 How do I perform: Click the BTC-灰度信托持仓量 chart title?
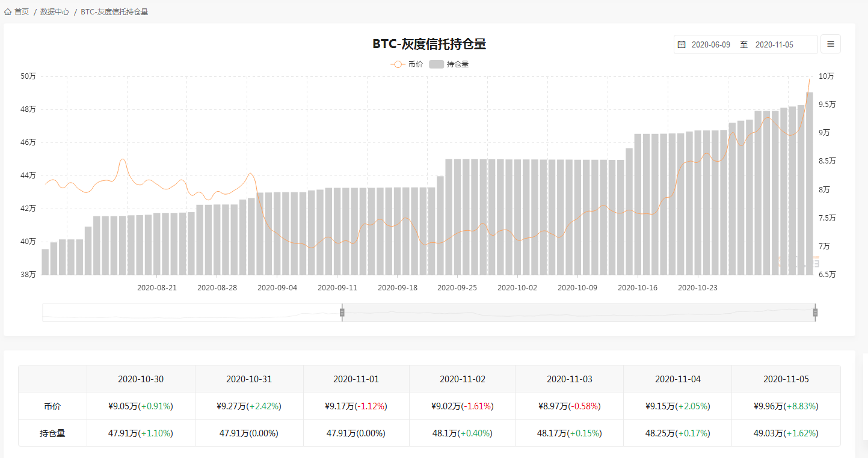429,44
